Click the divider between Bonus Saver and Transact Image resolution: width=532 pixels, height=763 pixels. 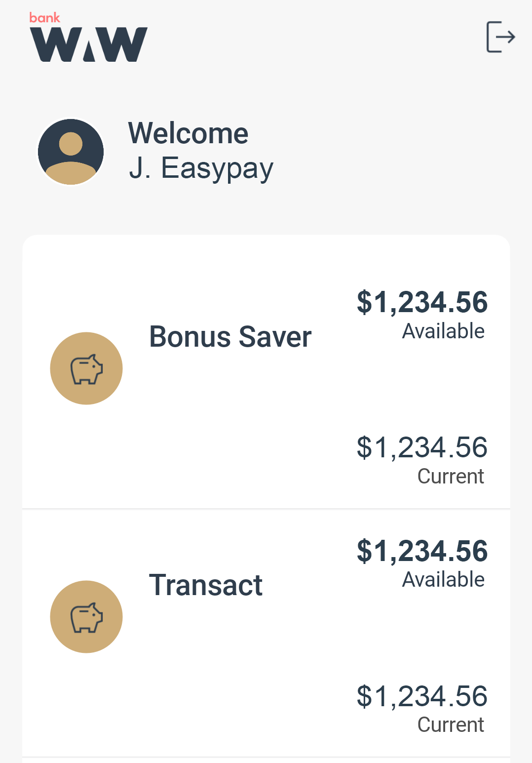(x=266, y=509)
